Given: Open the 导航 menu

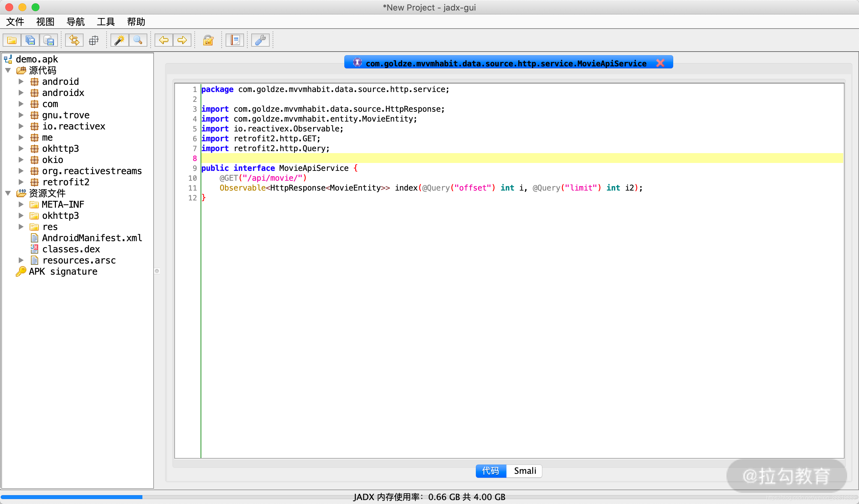Looking at the screenshot, I should (76, 22).
